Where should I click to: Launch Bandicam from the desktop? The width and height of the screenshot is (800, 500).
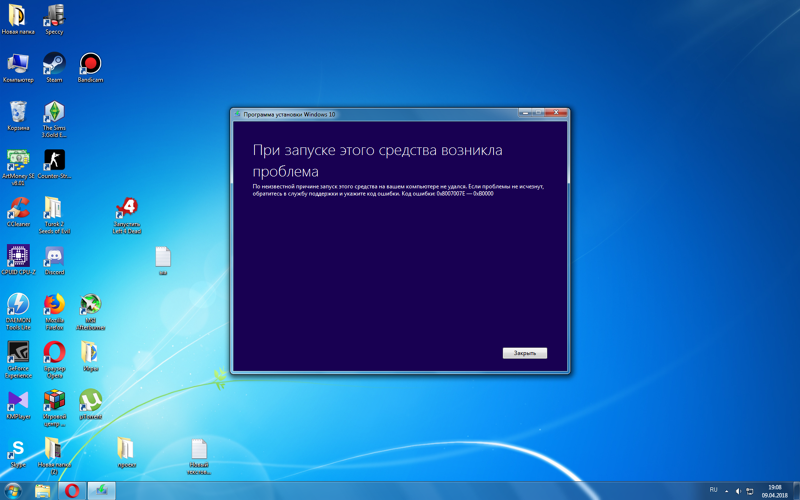point(90,67)
